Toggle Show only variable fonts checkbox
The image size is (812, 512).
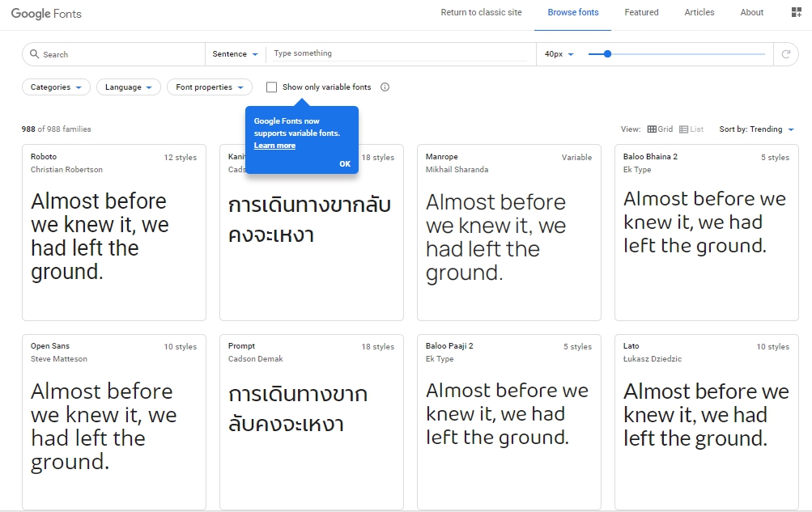click(271, 87)
